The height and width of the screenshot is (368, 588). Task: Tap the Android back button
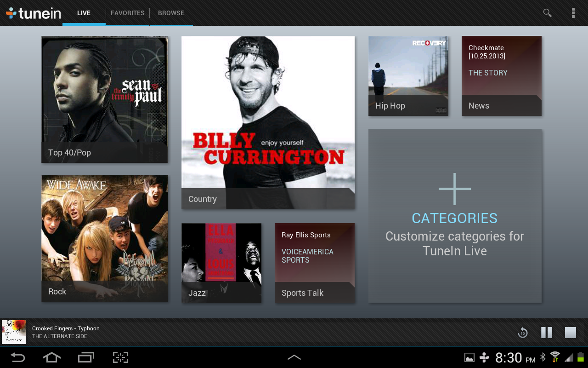click(18, 357)
